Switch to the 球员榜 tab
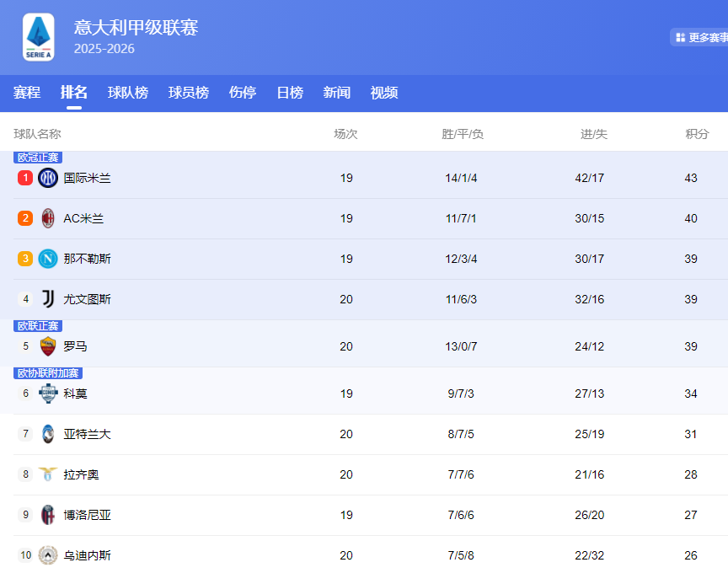 [189, 93]
